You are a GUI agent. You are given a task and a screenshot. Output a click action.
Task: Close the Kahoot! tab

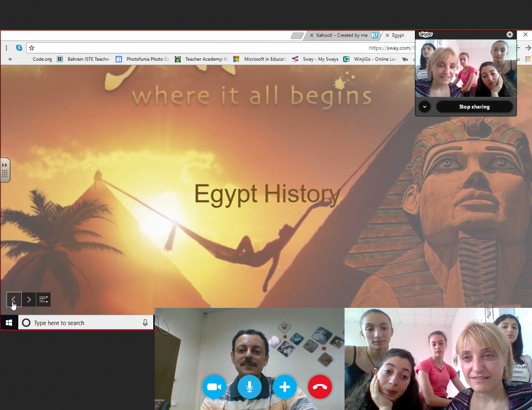[311, 35]
